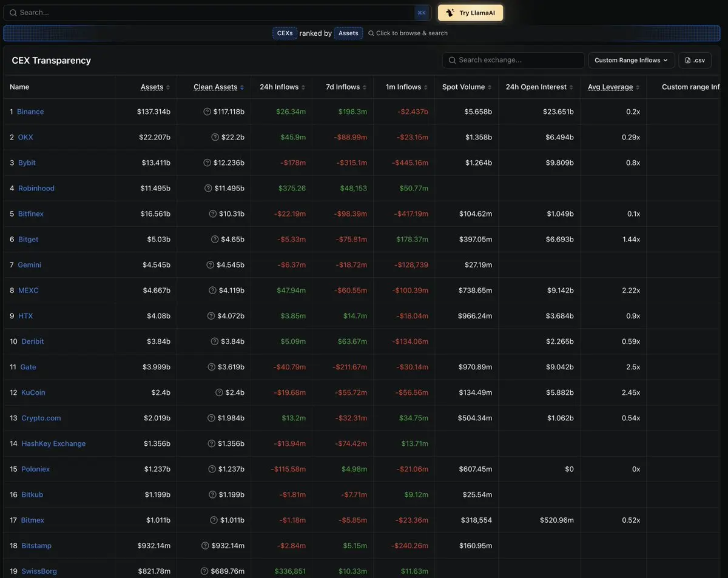Open the CEXs category selector chip

click(x=285, y=33)
